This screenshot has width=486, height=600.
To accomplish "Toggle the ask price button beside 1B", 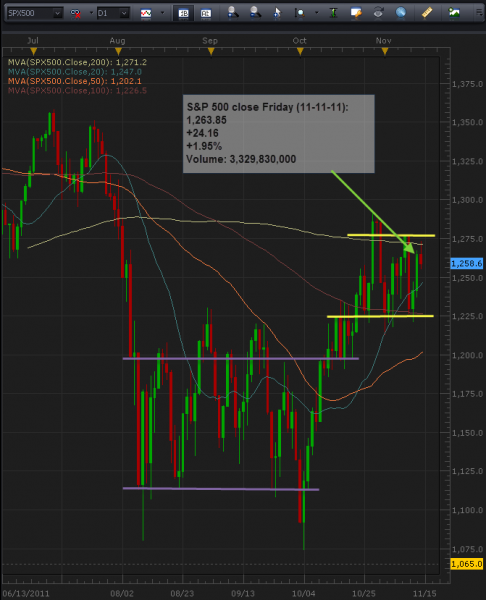I will pos(206,13).
